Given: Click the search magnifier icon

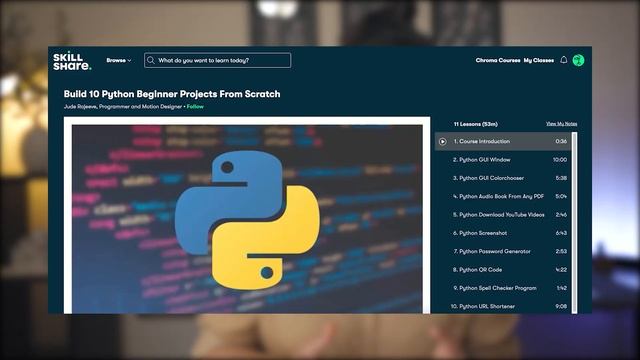Looking at the screenshot, I should (151, 60).
